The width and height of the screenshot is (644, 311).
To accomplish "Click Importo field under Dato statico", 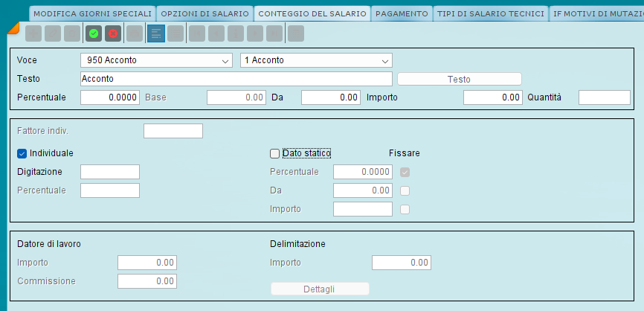I will (363, 209).
